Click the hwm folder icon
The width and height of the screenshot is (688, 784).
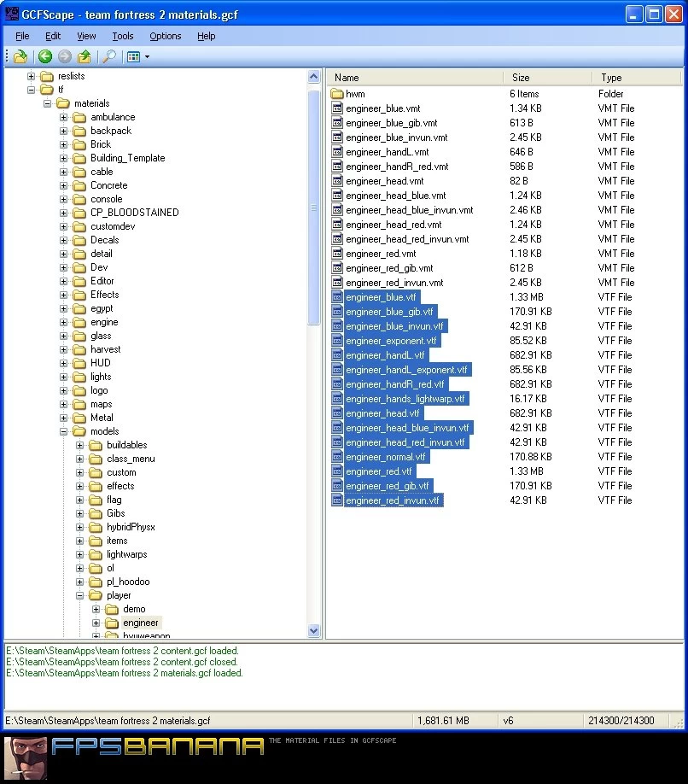tap(337, 93)
